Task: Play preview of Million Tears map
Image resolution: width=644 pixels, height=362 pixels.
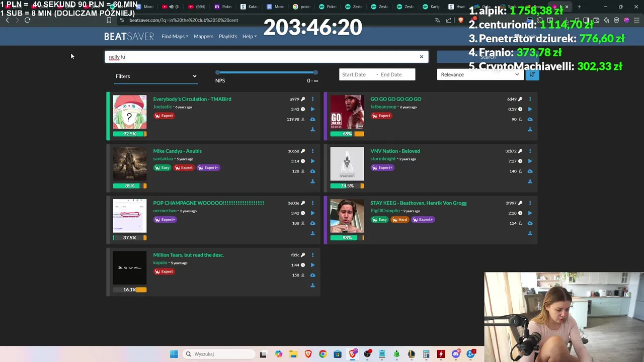Action: 312,265
